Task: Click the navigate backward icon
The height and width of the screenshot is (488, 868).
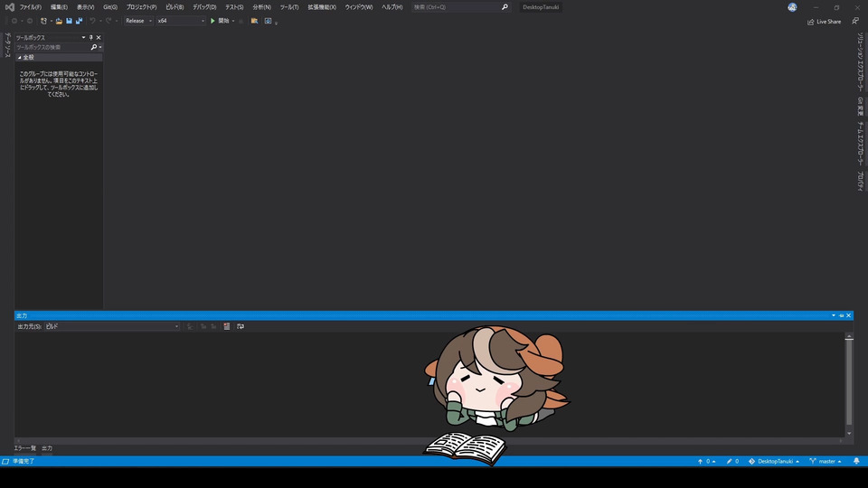Action: tap(14, 21)
